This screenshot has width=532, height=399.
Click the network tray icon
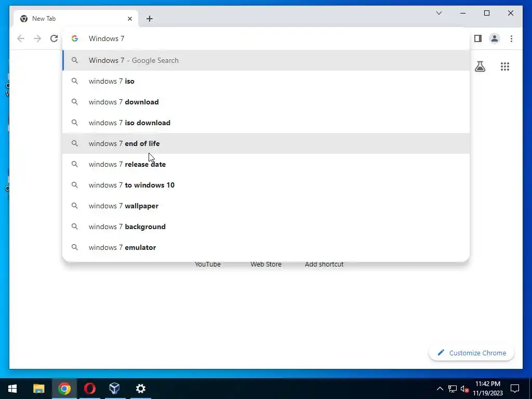453,389
